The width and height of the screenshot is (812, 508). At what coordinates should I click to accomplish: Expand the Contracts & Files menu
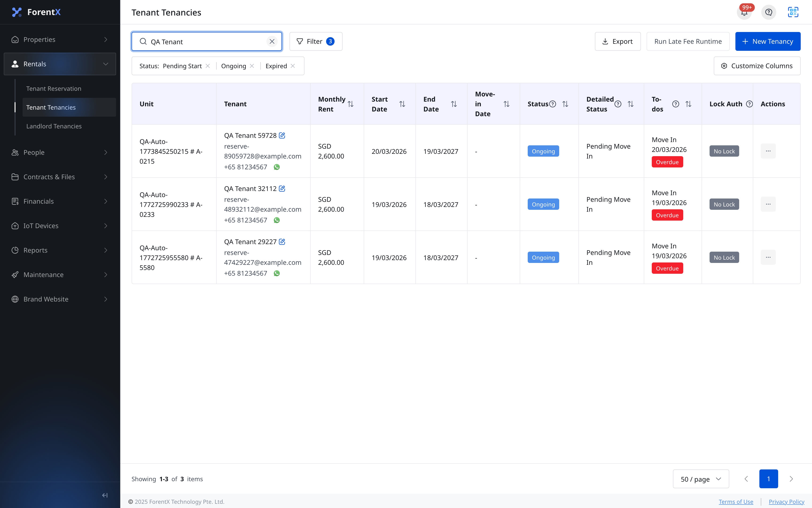point(60,177)
